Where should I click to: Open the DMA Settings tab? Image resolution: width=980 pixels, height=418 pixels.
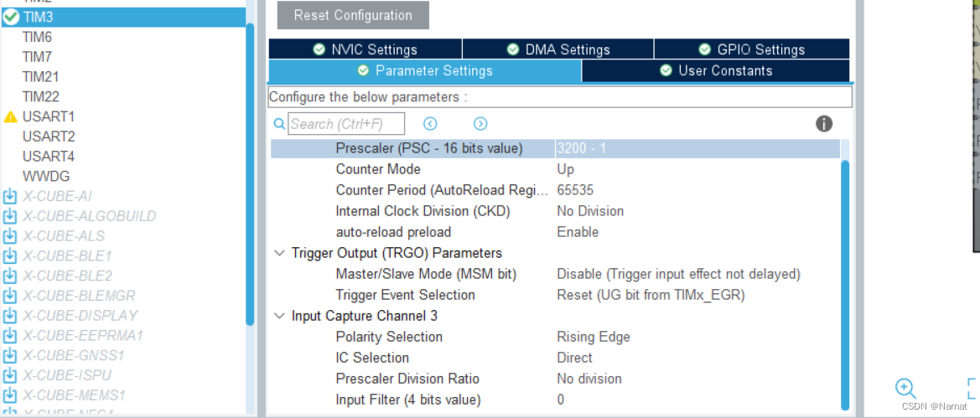click(x=558, y=49)
